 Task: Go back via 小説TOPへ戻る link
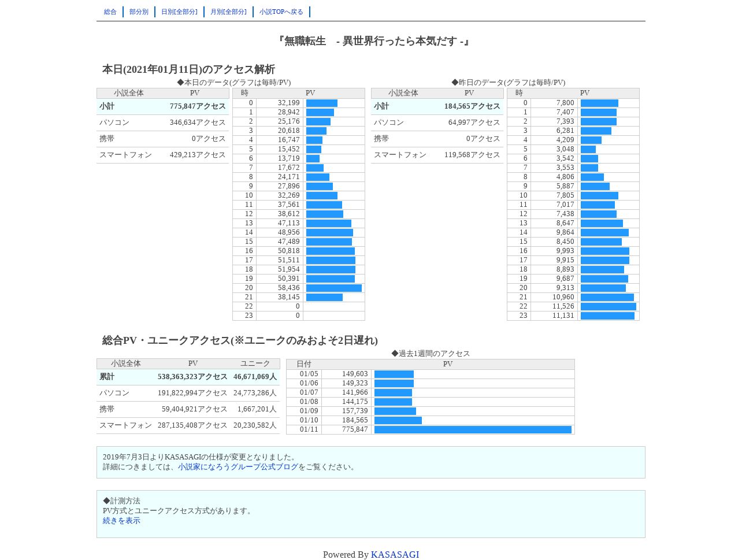point(281,12)
